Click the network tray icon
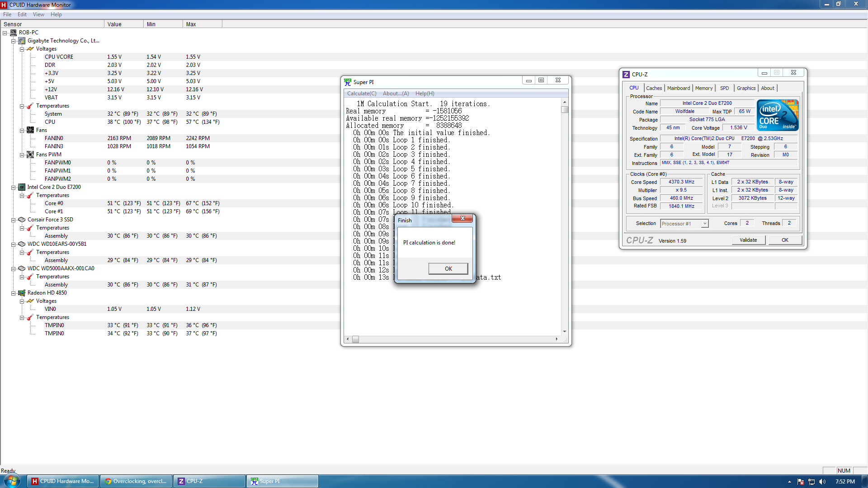Image resolution: width=868 pixels, height=488 pixels. [811, 482]
